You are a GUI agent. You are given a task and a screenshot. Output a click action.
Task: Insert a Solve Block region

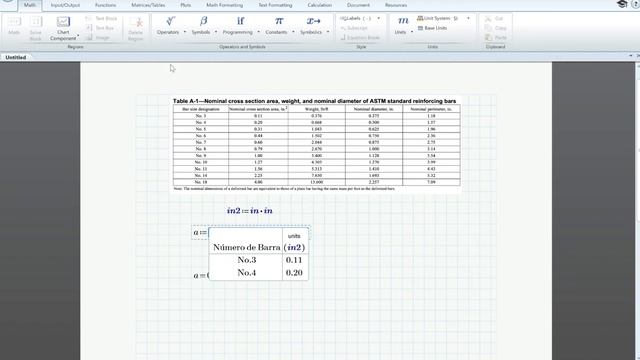coord(36,28)
